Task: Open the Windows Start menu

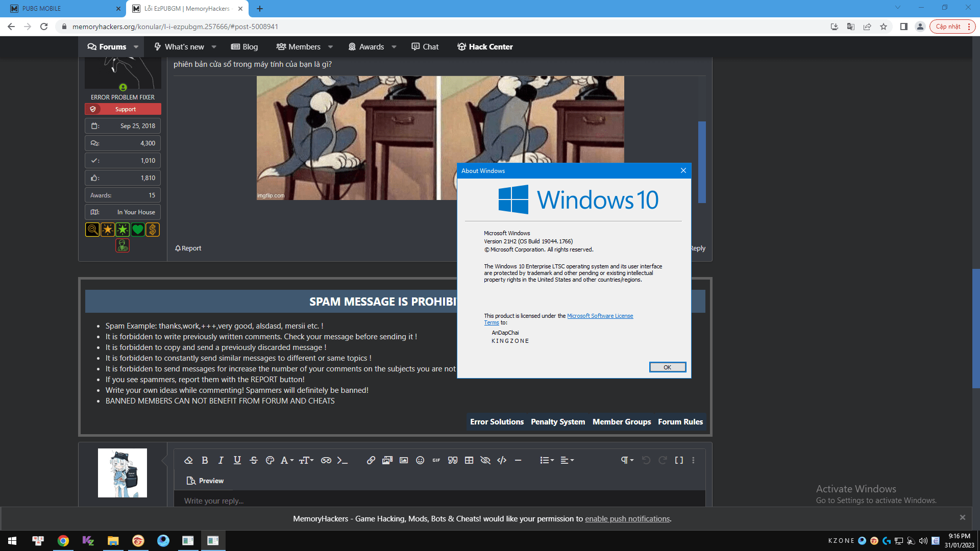Action: tap(12, 540)
